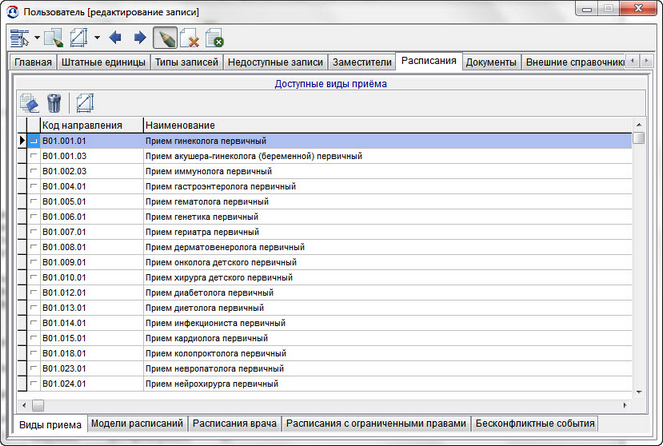The height and width of the screenshot is (446, 663).
Task: Click the table vertical scrollbar up arrow
Action: (x=639, y=125)
